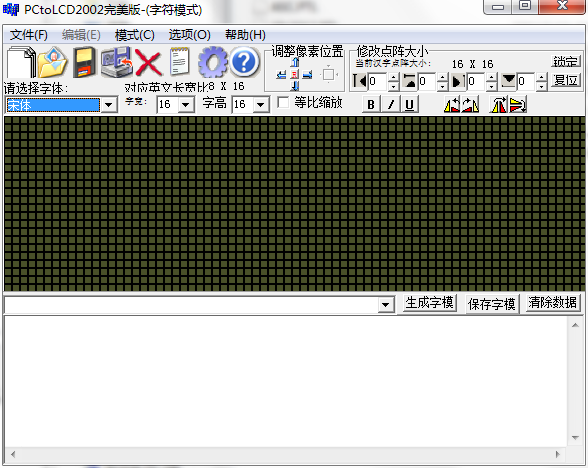This screenshot has height=468, width=588.
Task: Click the new file icon
Action: pos(21,62)
